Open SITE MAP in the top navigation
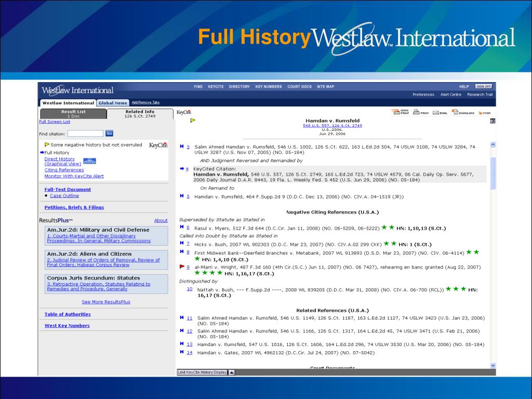The width and height of the screenshot is (532, 399). (325, 87)
